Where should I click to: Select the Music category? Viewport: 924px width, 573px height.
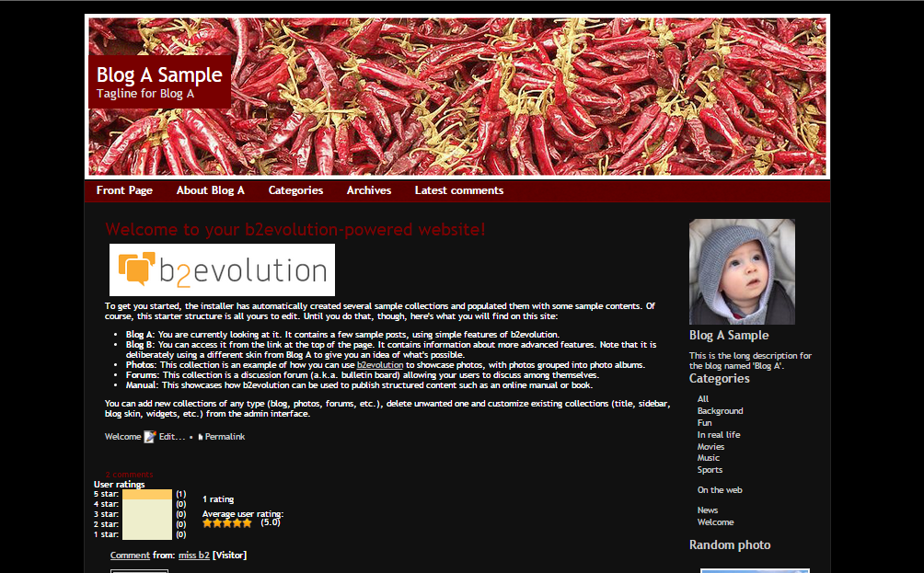(x=709, y=458)
